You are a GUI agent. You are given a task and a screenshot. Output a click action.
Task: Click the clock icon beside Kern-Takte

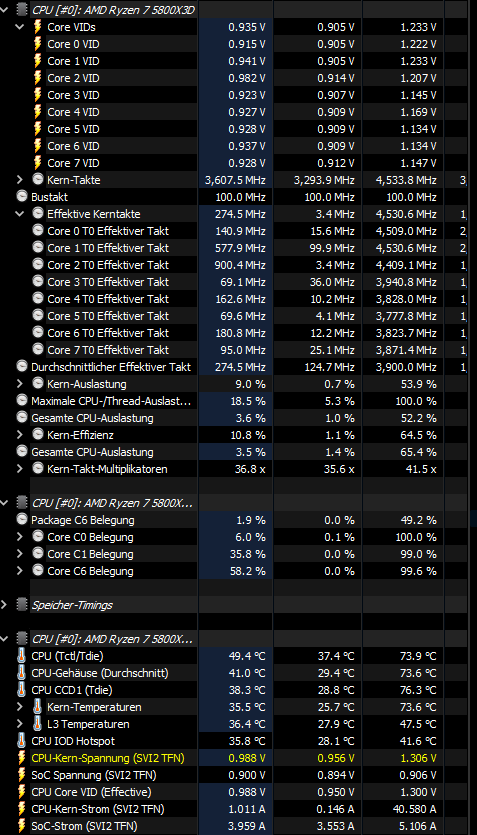tap(37, 179)
